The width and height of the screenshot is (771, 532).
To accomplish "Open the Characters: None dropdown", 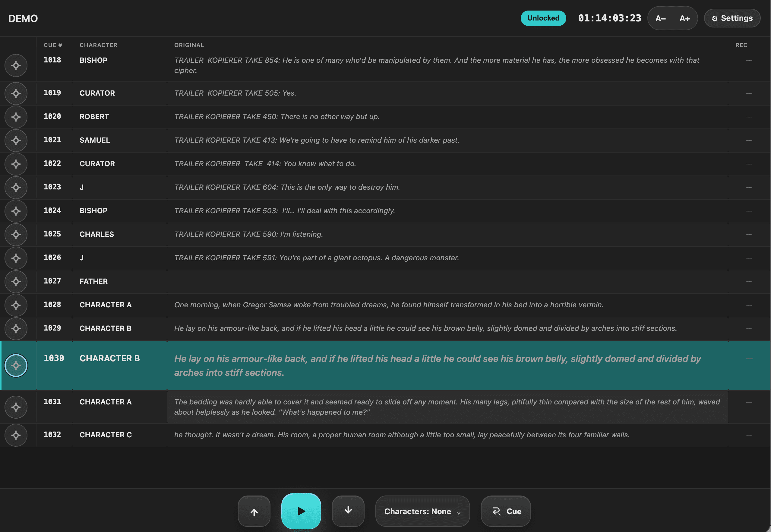I will [x=422, y=511].
